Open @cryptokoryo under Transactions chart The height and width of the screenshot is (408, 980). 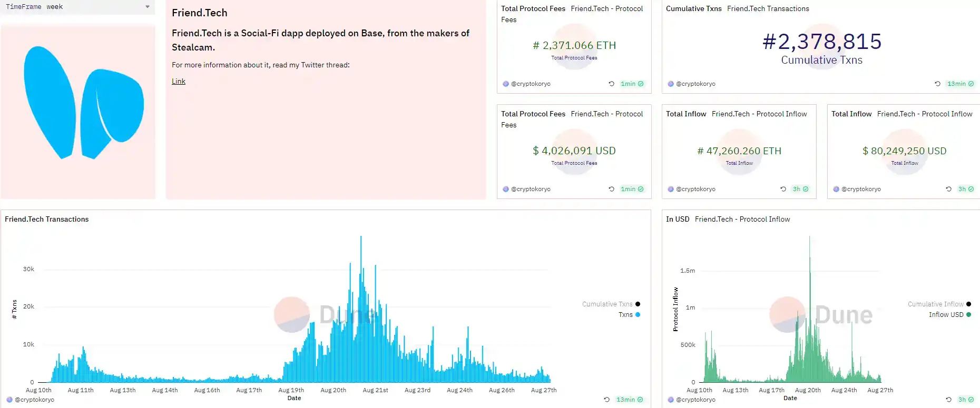pos(34,400)
